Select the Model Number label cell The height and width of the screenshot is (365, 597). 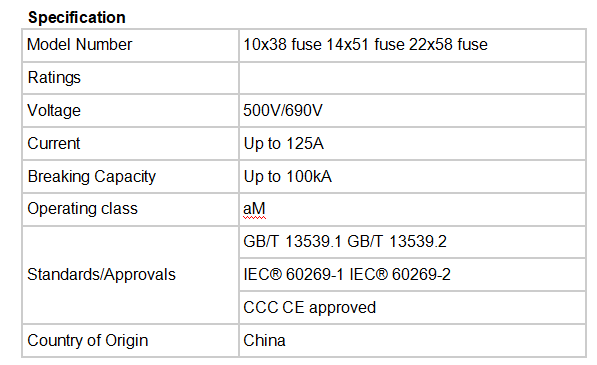[x=131, y=45]
